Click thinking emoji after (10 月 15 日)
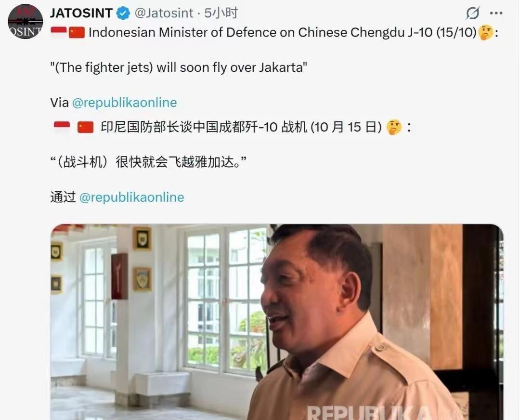 pyautogui.click(x=394, y=127)
